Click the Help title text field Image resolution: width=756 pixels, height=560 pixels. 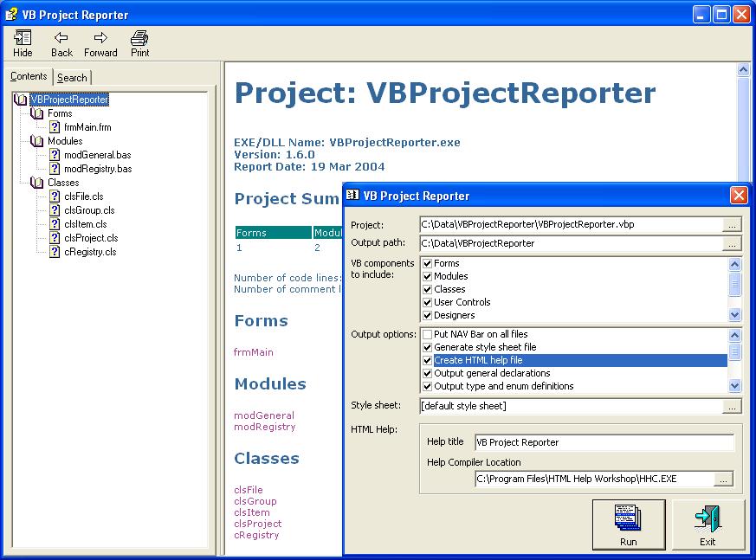tap(604, 442)
